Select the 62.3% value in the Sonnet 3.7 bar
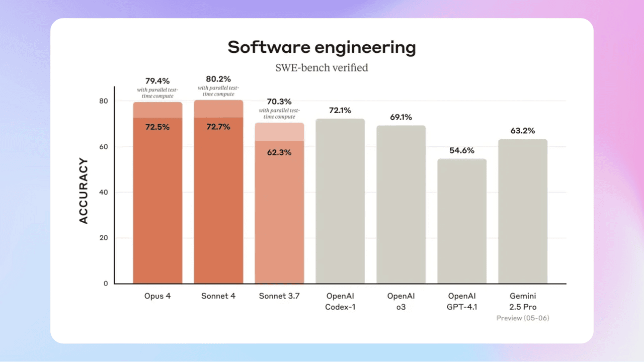Viewport: 644px width, 362px height. (x=279, y=152)
